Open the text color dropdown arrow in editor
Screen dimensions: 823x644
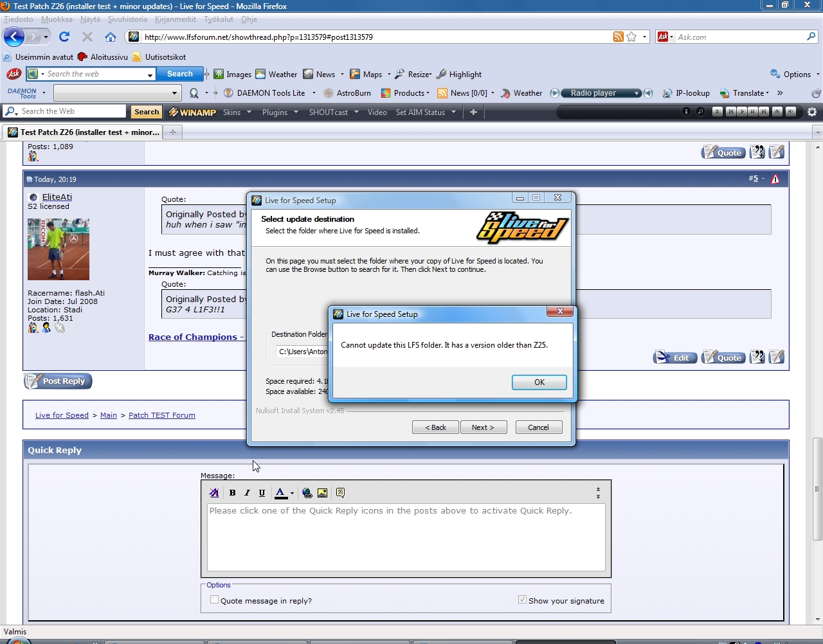(x=292, y=494)
